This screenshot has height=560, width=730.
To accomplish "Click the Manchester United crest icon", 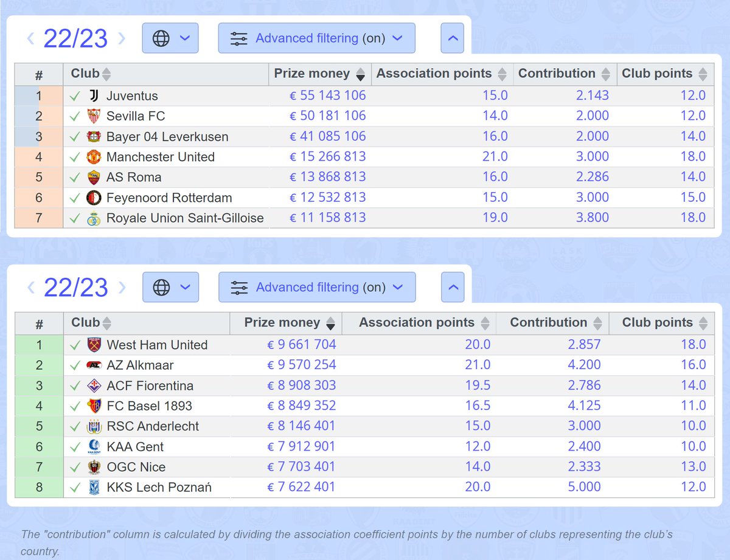I will [x=94, y=157].
